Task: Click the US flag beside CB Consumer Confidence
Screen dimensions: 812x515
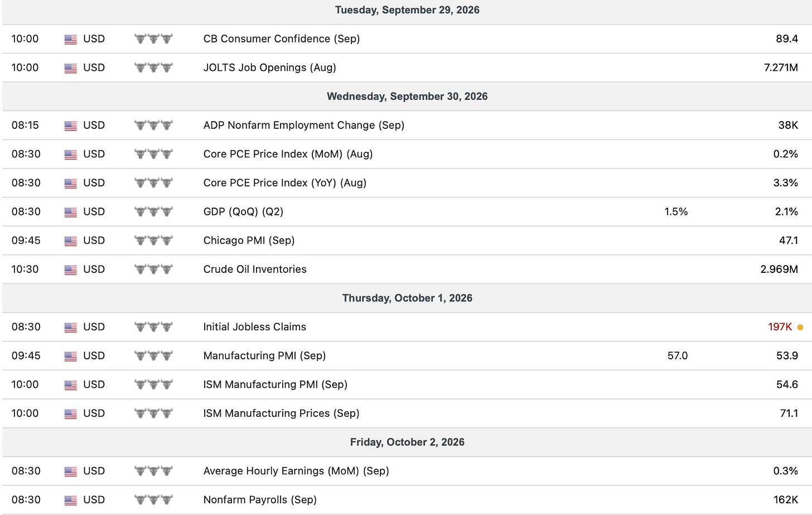Action: tap(70, 39)
